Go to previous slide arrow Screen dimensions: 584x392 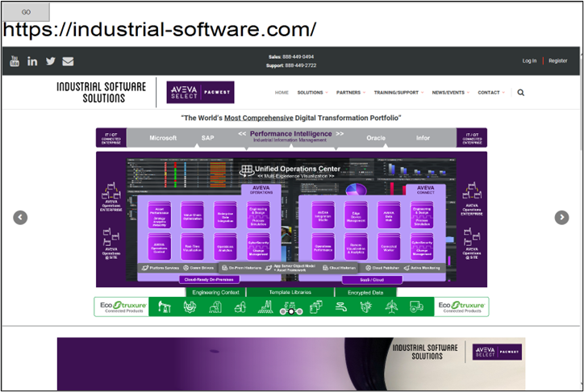coord(20,218)
